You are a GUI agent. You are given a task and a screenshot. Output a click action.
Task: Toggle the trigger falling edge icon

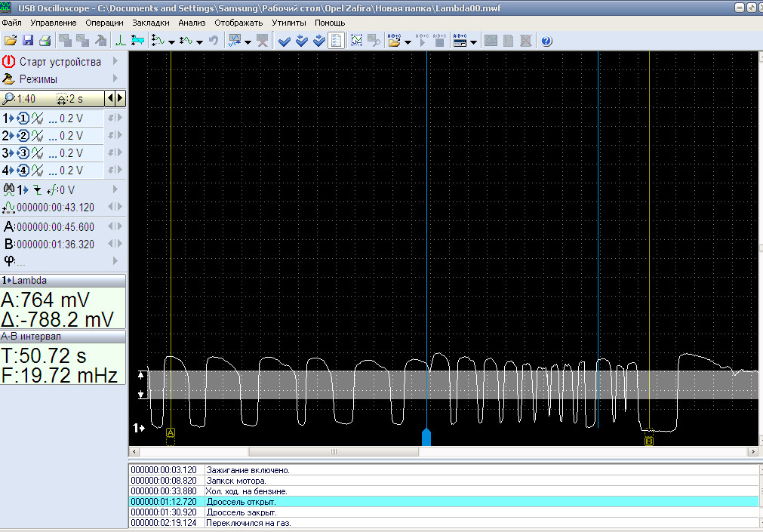[37, 190]
